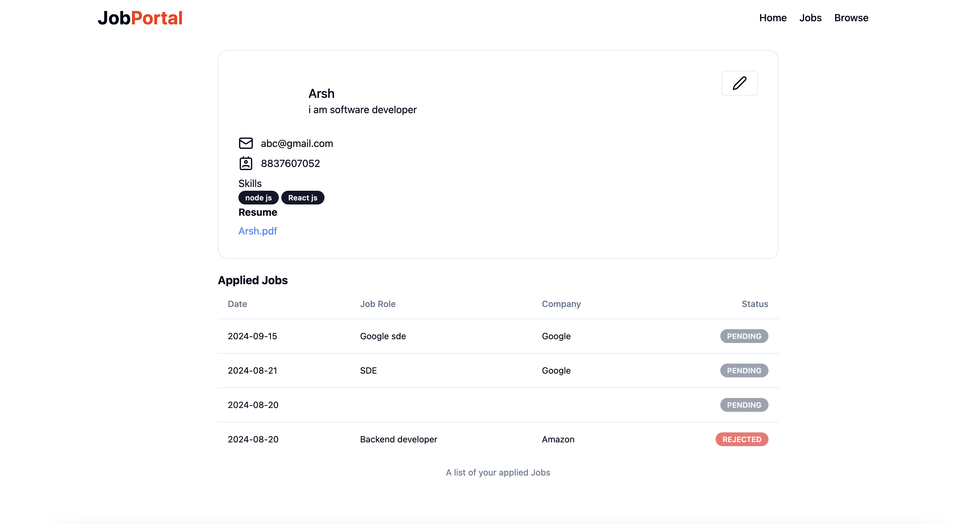Click the date 2024-08-21

[252, 370]
